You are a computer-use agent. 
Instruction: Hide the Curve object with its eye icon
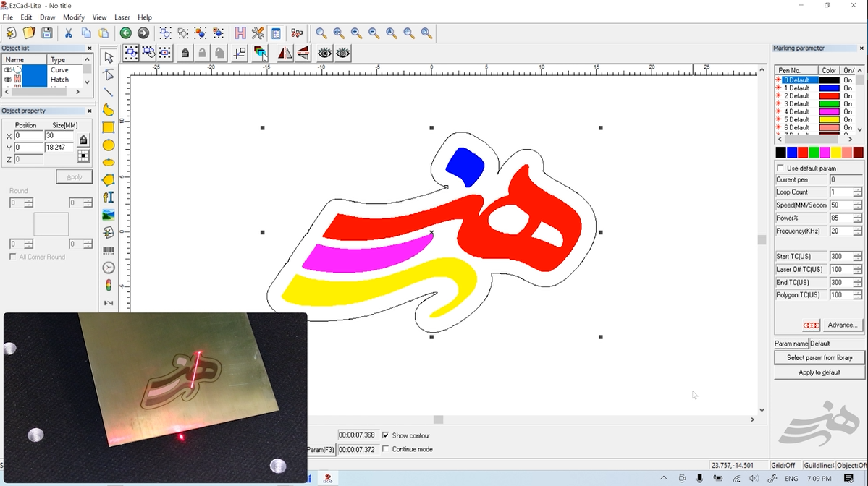click(8, 70)
